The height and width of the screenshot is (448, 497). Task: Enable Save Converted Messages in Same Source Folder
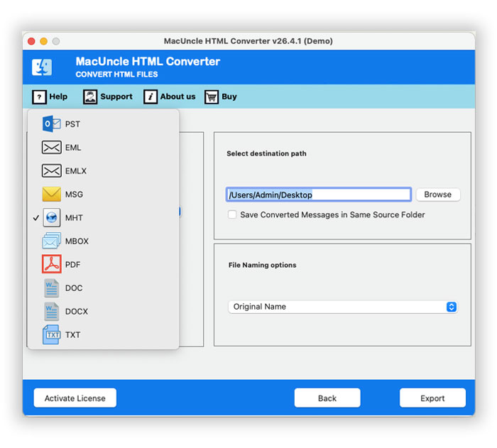[232, 214]
